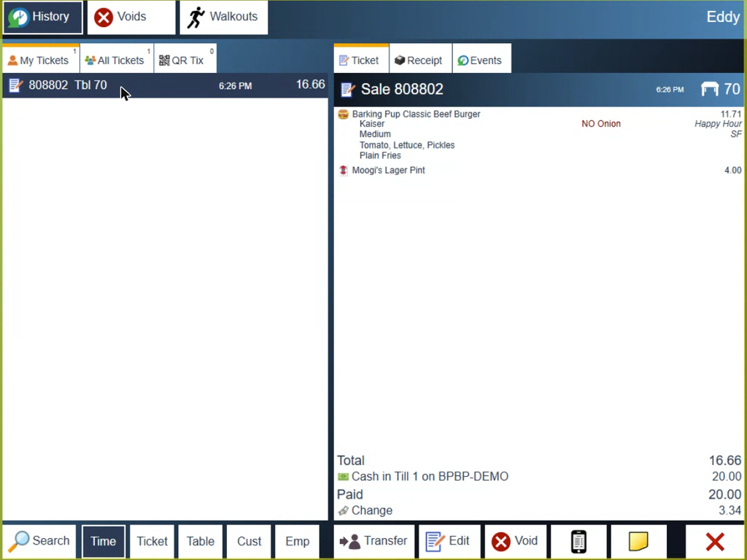Click the History clock icon
The height and width of the screenshot is (560, 747).
[x=18, y=17]
